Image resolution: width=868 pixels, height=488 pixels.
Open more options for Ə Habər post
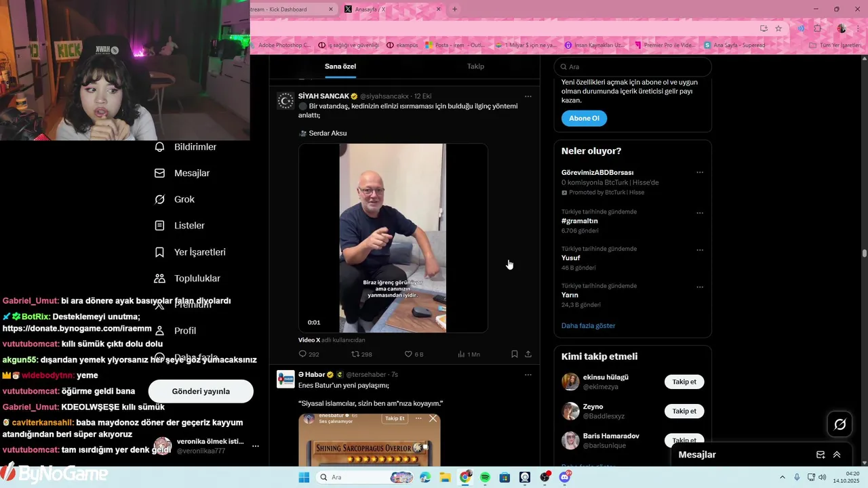tap(528, 375)
